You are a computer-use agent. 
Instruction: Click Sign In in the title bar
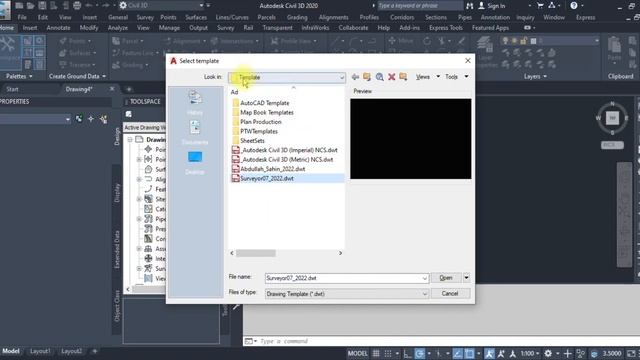point(492,6)
